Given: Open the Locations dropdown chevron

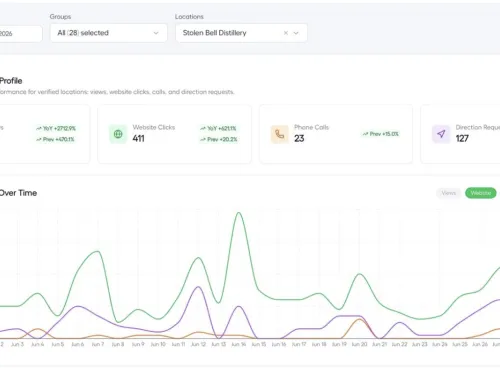Looking at the screenshot, I should tap(296, 33).
